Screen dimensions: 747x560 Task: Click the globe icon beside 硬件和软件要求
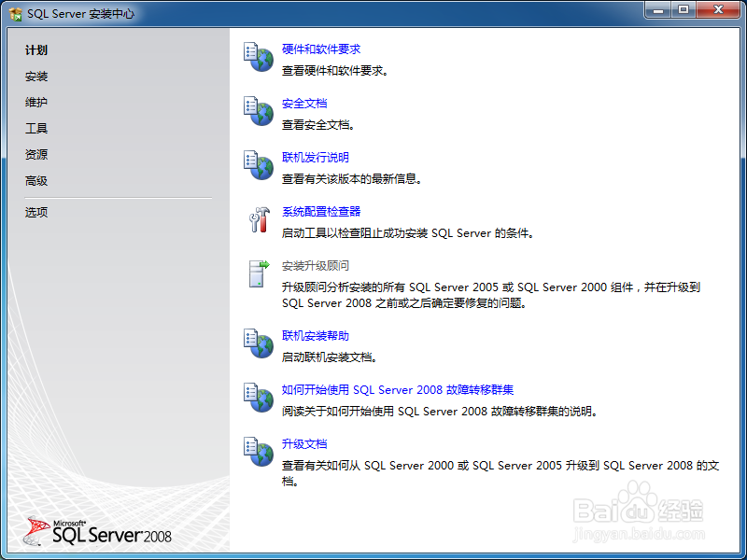tap(258, 56)
